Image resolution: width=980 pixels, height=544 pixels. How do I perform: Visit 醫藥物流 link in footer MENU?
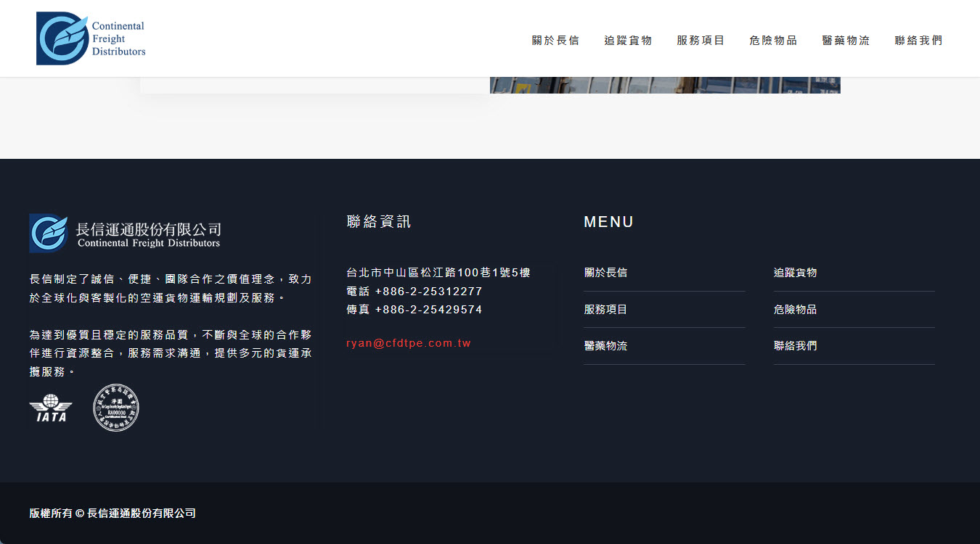pyautogui.click(x=605, y=346)
